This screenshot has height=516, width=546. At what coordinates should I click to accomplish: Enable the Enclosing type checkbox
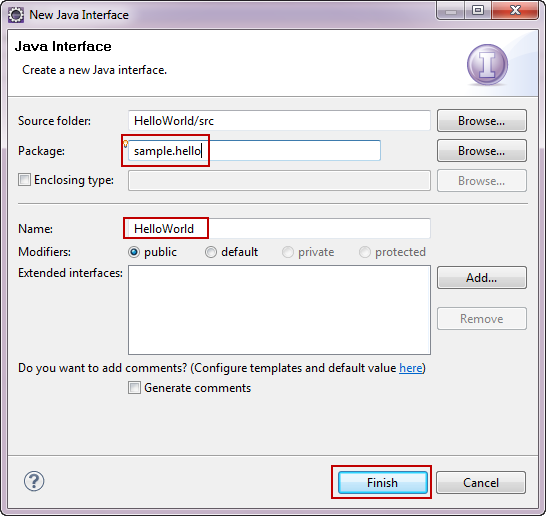(24, 180)
